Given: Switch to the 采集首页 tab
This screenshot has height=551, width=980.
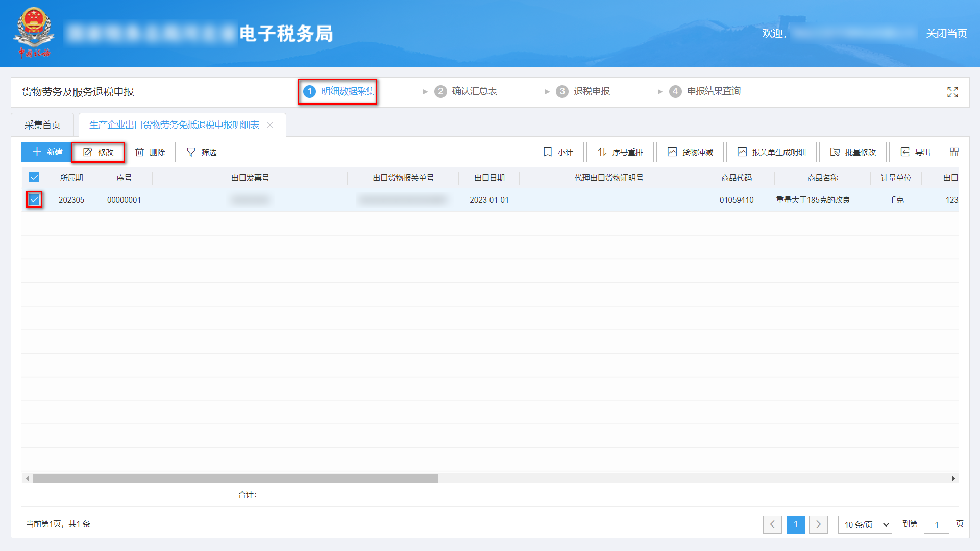Looking at the screenshot, I should pyautogui.click(x=43, y=124).
